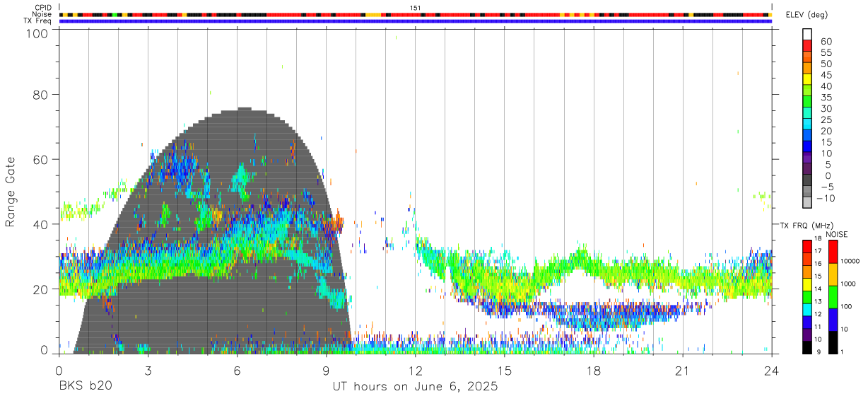The height and width of the screenshot is (401, 868).
Task: Select the "BKS b20" radar beam label
Action: pyautogui.click(x=85, y=387)
